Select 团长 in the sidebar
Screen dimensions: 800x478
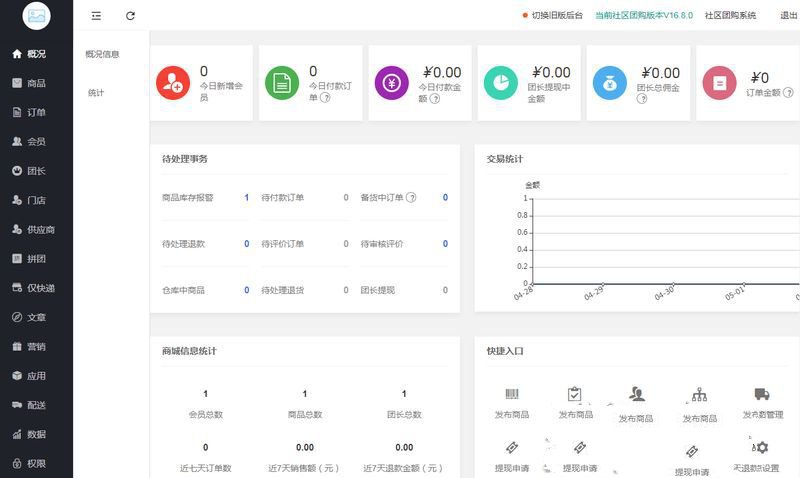(x=29, y=171)
